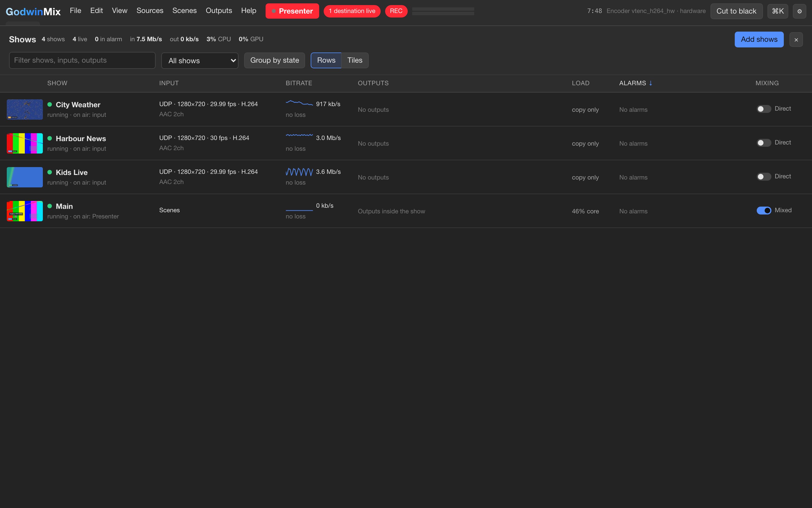Viewport: 812px width, 508px height.
Task: Click Cut to black button
Action: (x=736, y=11)
